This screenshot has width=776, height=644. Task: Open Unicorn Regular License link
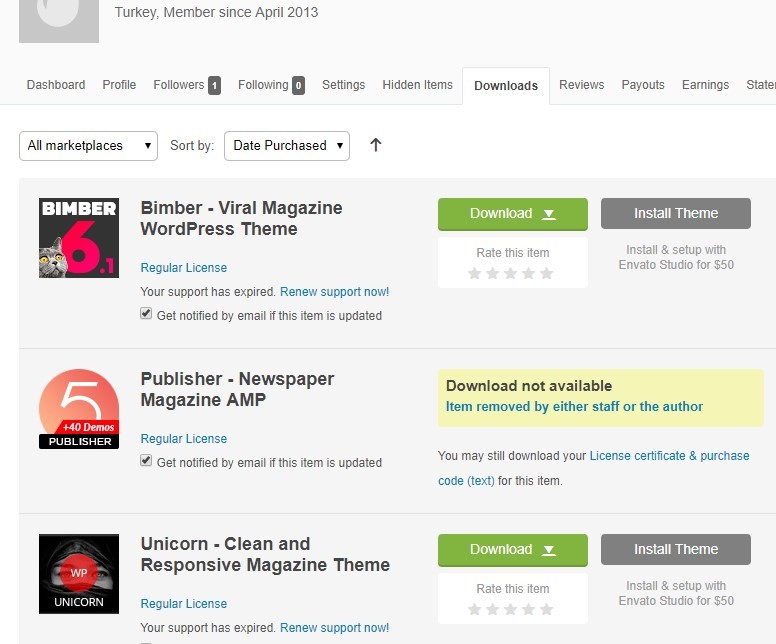tap(184, 604)
